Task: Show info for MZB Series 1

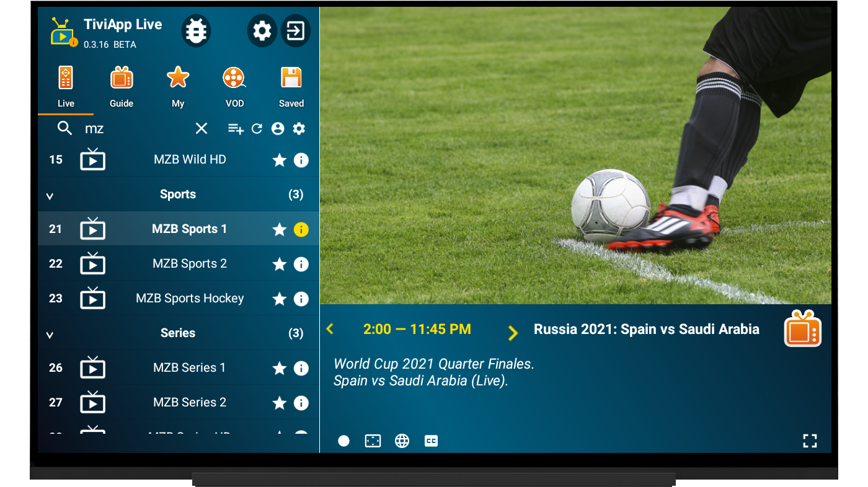Action: (301, 369)
